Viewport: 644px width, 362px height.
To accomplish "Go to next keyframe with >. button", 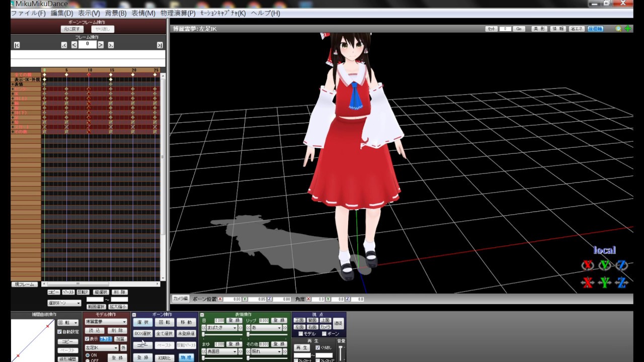I will tap(111, 45).
